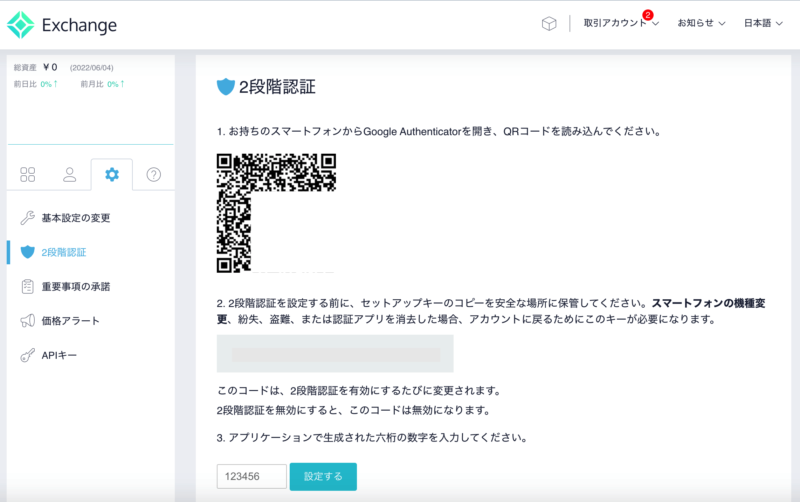The height and width of the screenshot is (502, 800).
Task: Click megaphone icon beside 価格アラート
Action: [x=28, y=320]
